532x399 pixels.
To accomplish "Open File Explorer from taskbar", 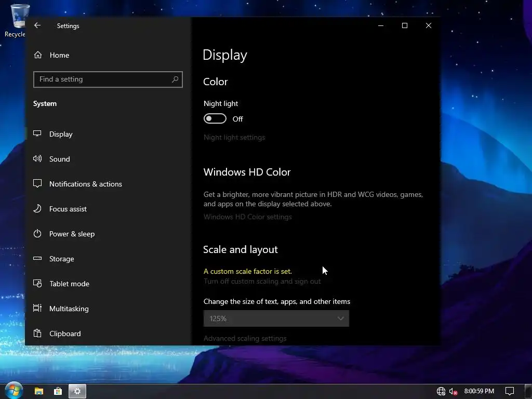I will [x=38, y=391].
